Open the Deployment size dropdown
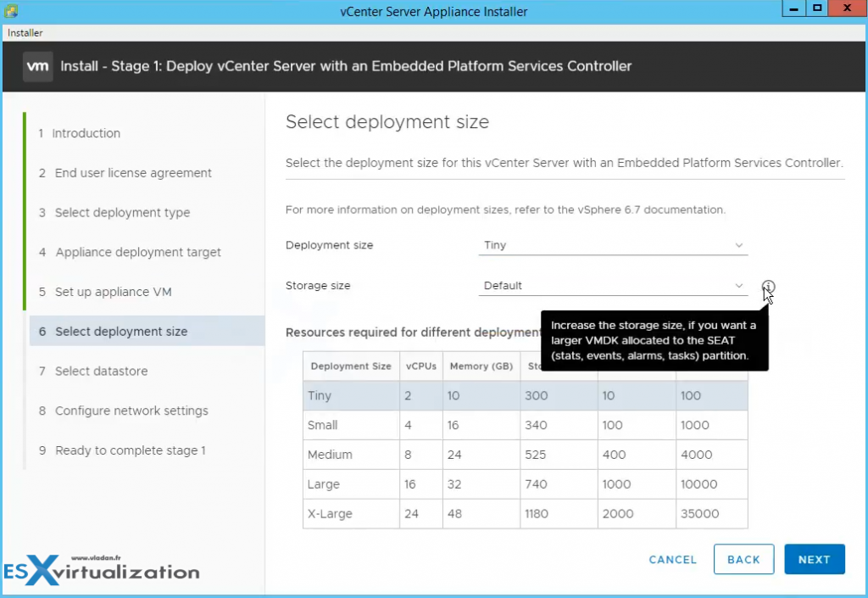The image size is (868, 598). [x=612, y=245]
